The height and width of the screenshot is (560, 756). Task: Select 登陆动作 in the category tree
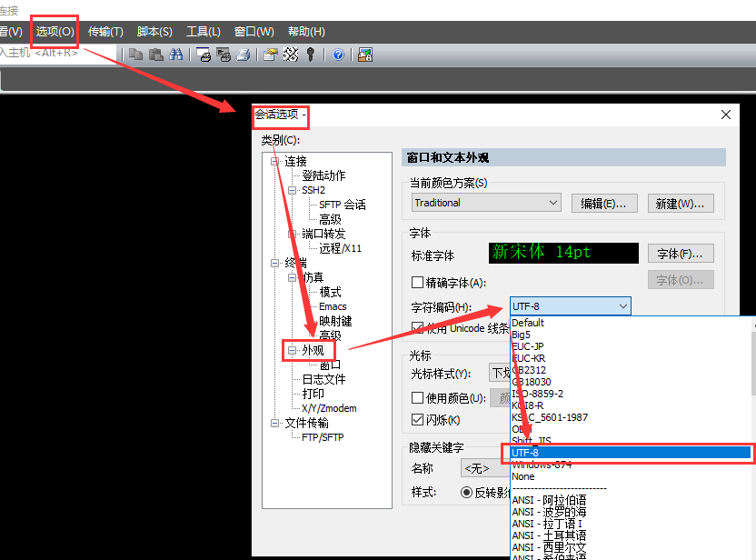pyautogui.click(x=323, y=175)
